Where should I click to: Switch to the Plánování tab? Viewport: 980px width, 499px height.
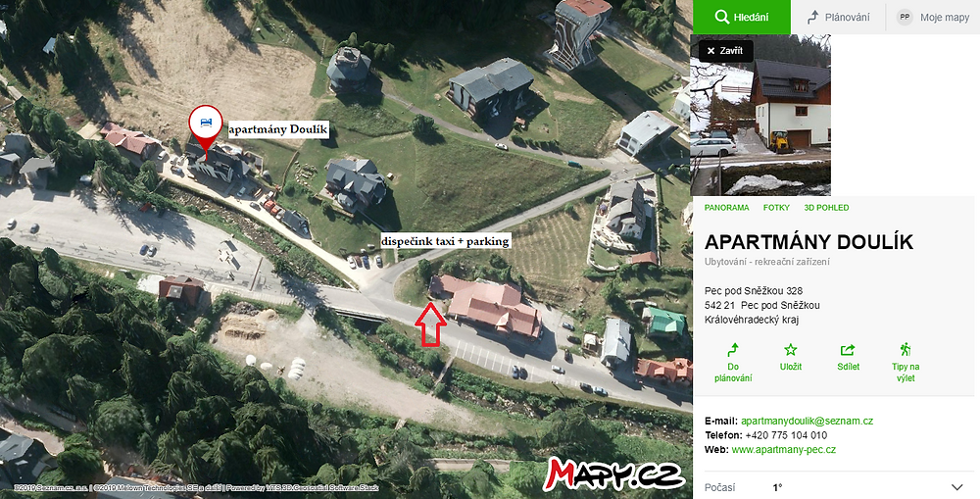coord(838,17)
